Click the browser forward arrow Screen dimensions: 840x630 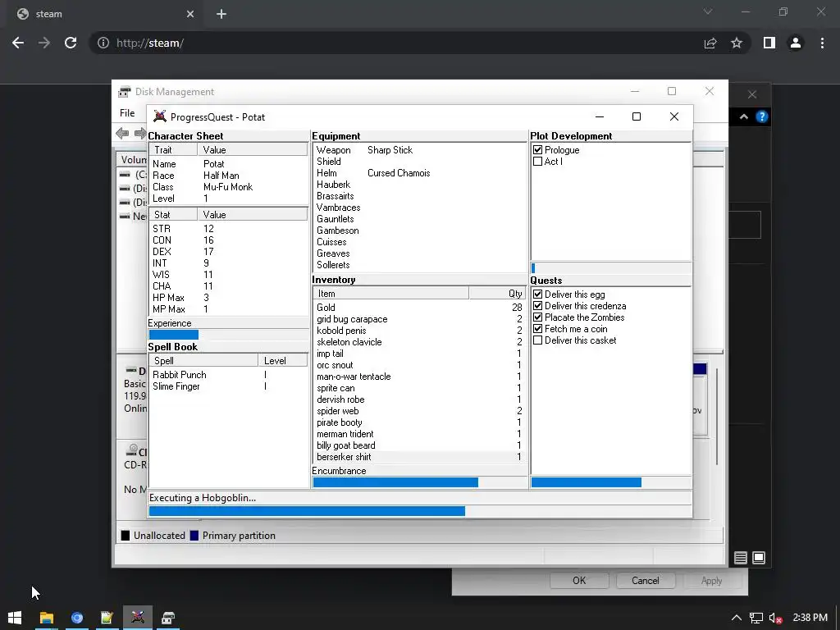pyautogui.click(x=44, y=43)
